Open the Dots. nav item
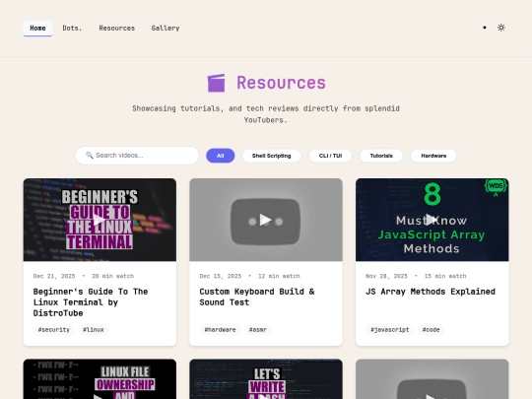Viewport: 532px width, 399px height. (x=72, y=29)
